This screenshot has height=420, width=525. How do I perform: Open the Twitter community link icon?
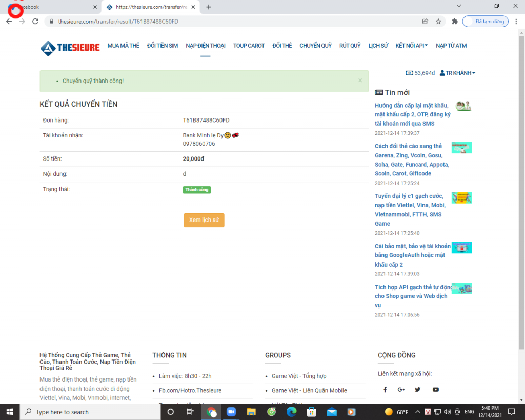click(x=418, y=390)
